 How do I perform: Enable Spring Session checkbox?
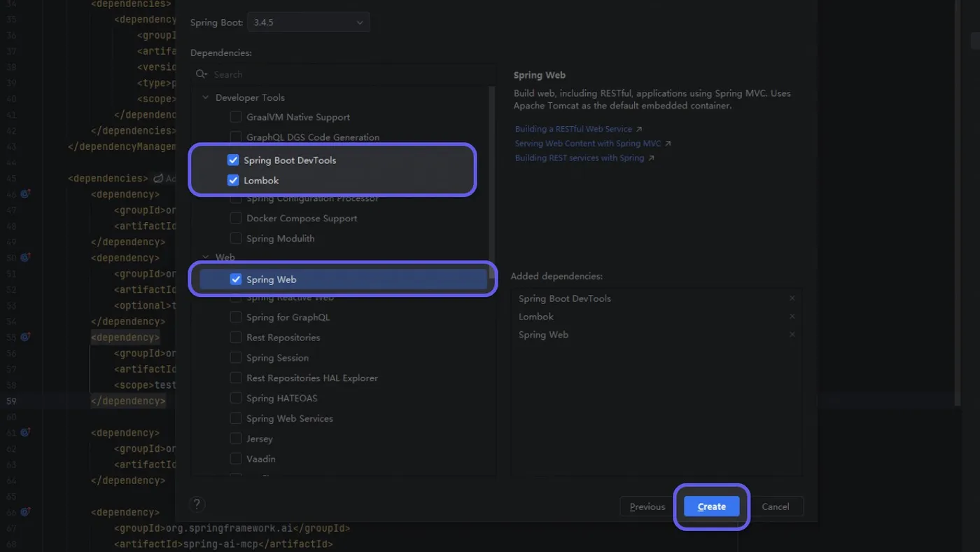click(236, 358)
